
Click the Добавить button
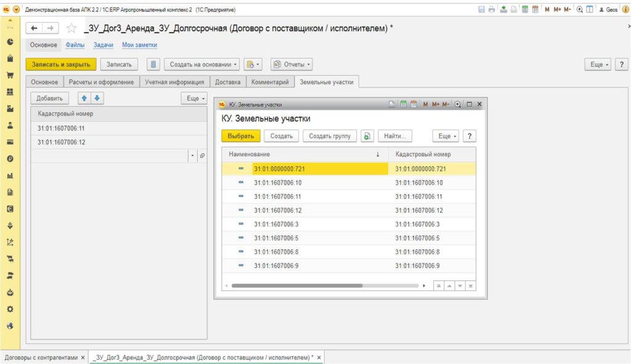point(49,98)
